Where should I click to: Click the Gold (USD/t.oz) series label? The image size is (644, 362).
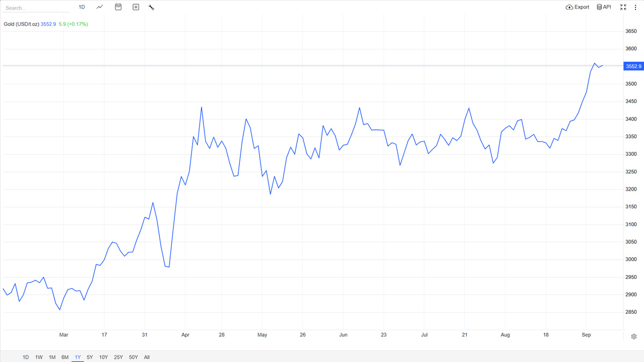pyautogui.click(x=21, y=24)
